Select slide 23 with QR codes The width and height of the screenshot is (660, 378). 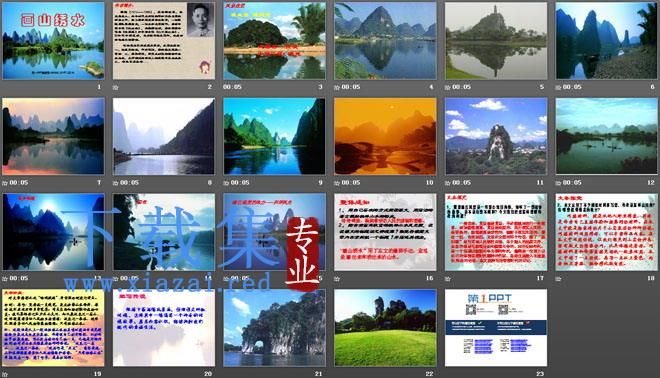pyautogui.click(x=496, y=327)
